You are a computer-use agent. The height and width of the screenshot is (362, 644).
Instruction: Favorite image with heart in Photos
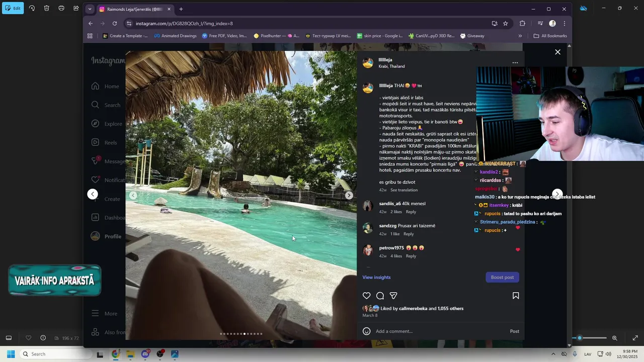[x=28, y=338]
